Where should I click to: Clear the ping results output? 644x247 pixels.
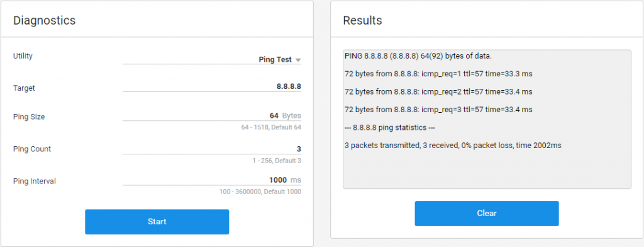click(x=487, y=213)
